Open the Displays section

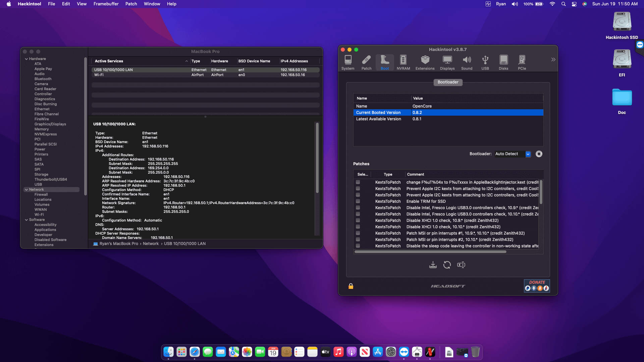pyautogui.click(x=447, y=63)
